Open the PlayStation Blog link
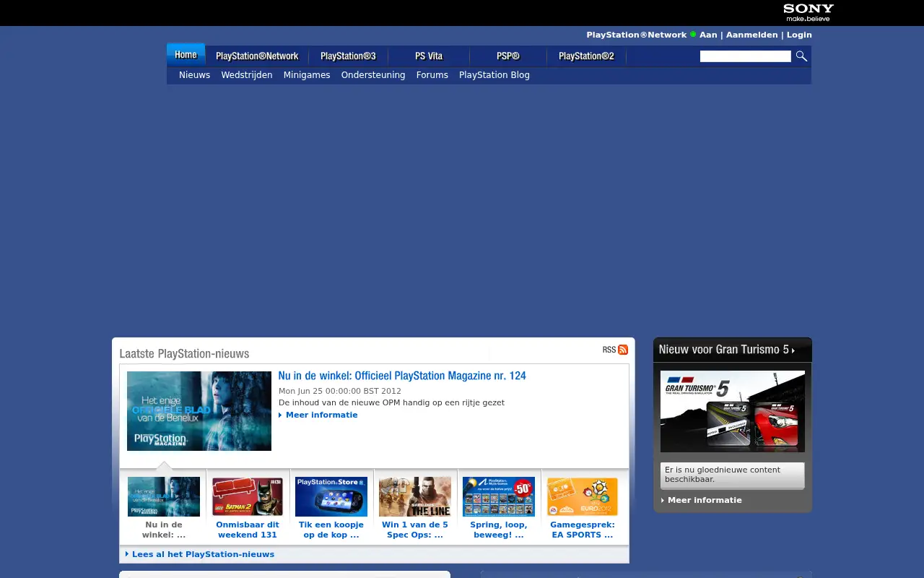924x578 pixels. 494,75
